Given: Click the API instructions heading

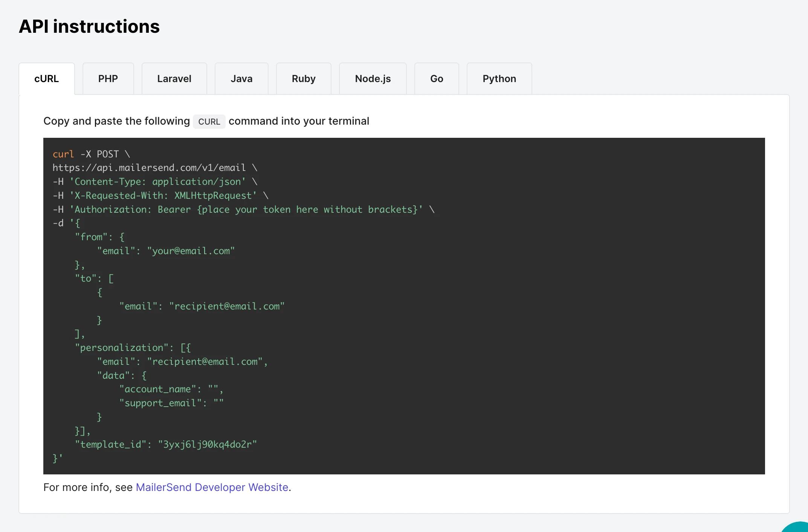Looking at the screenshot, I should pos(89,26).
